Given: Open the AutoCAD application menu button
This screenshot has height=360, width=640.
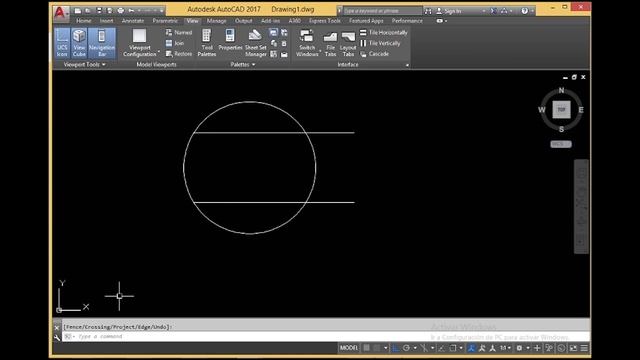Looking at the screenshot, I should [x=60, y=13].
